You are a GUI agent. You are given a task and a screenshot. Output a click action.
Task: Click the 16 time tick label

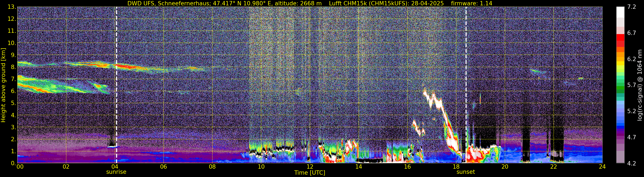point(407,166)
